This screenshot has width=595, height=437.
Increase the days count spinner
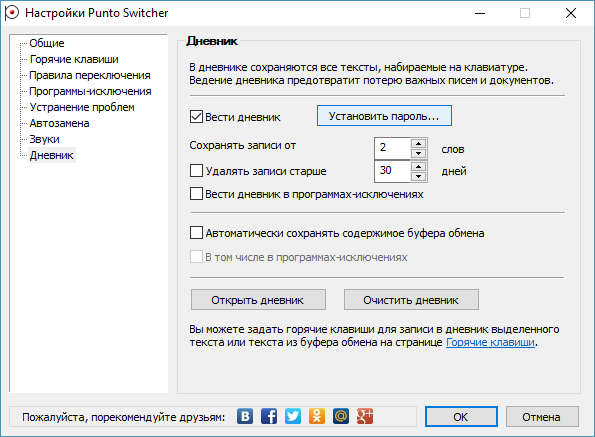[x=419, y=167]
